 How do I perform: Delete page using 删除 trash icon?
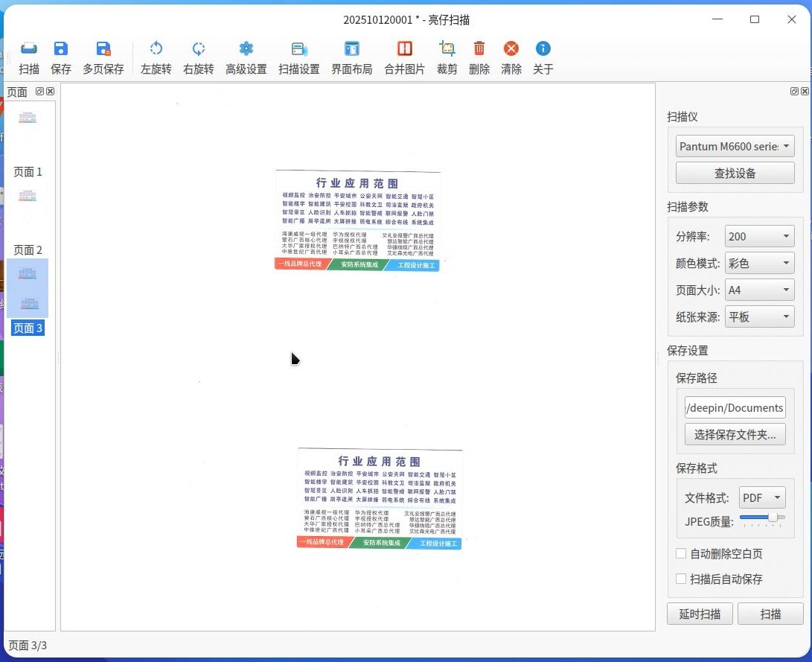tap(479, 57)
